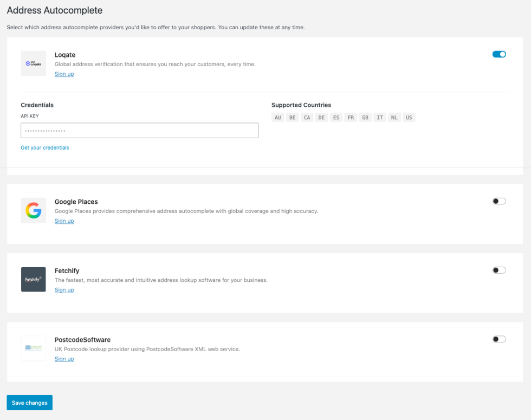Select the Google Places provider title
The height and width of the screenshot is (420, 531).
pos(76,202)
